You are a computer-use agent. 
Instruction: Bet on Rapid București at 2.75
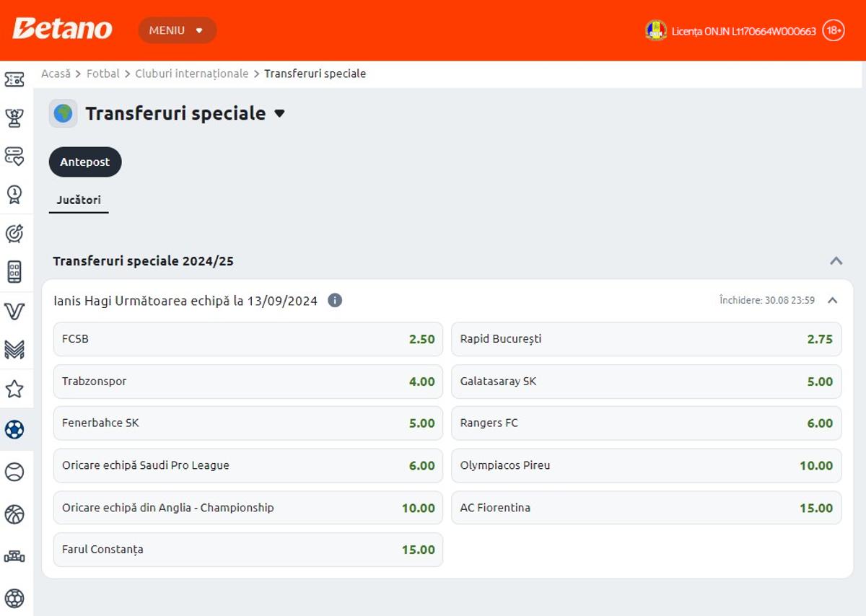647,339
